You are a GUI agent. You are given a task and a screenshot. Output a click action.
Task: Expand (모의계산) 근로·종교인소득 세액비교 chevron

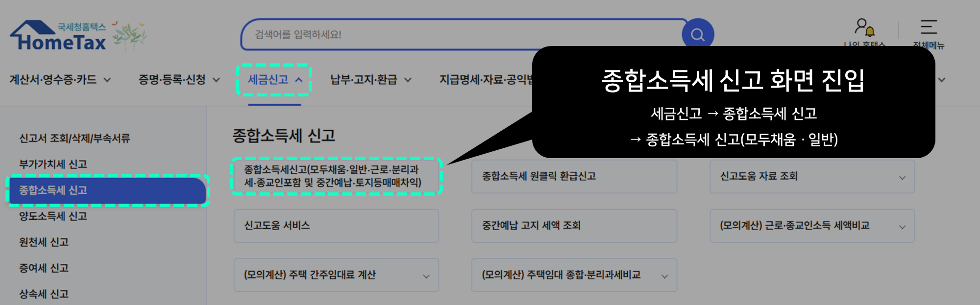coord(902,227)
